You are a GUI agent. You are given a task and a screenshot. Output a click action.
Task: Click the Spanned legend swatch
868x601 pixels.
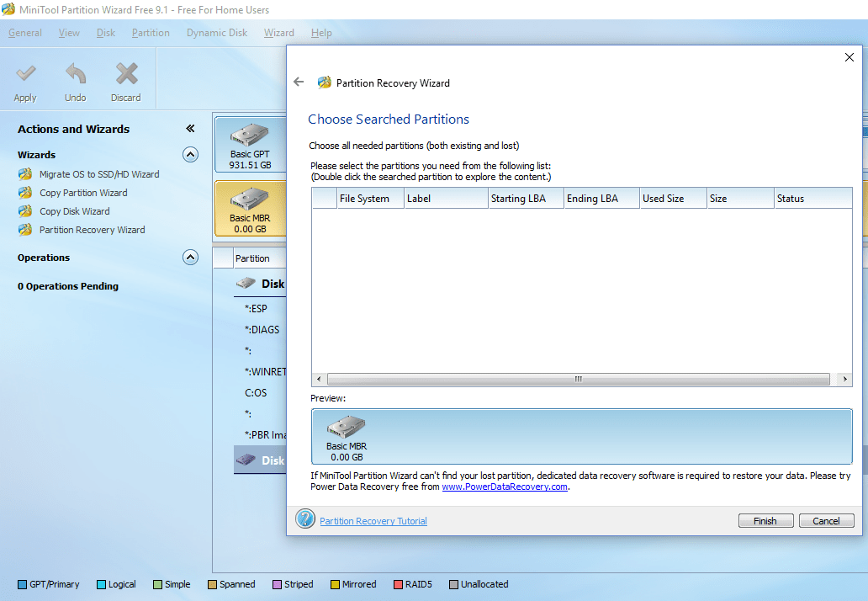pyautogui.click(x=212, y=584)
